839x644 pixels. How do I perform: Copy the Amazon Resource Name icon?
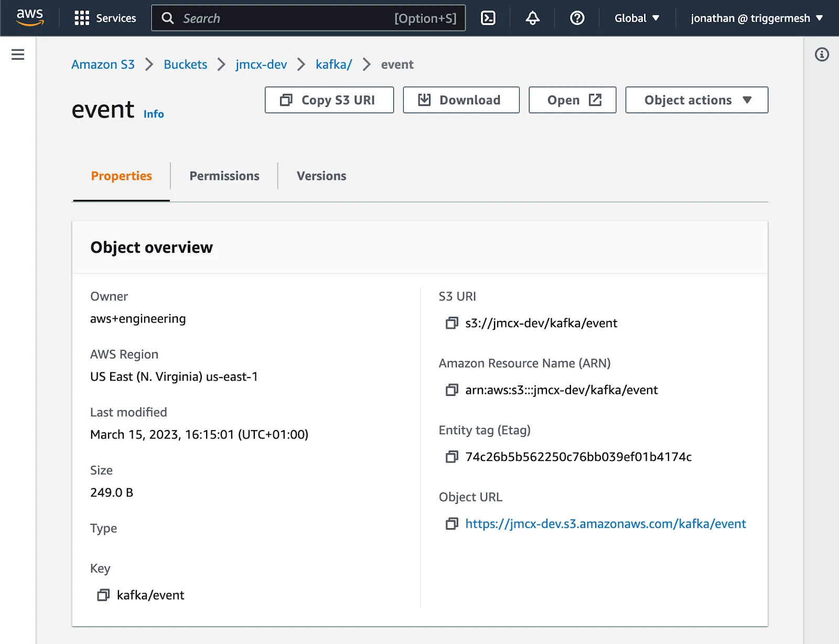[451, 390]
